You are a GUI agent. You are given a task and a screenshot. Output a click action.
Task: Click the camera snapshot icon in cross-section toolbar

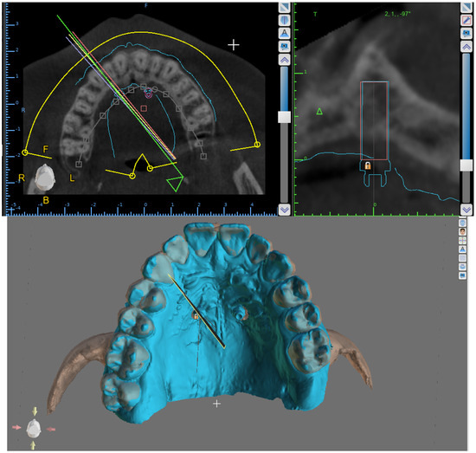tap(466, 33)
